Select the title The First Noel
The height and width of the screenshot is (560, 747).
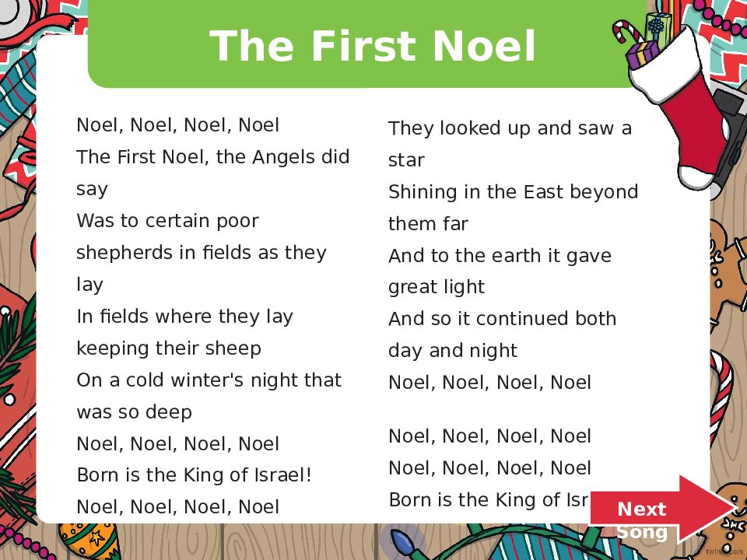coord(373,46)
